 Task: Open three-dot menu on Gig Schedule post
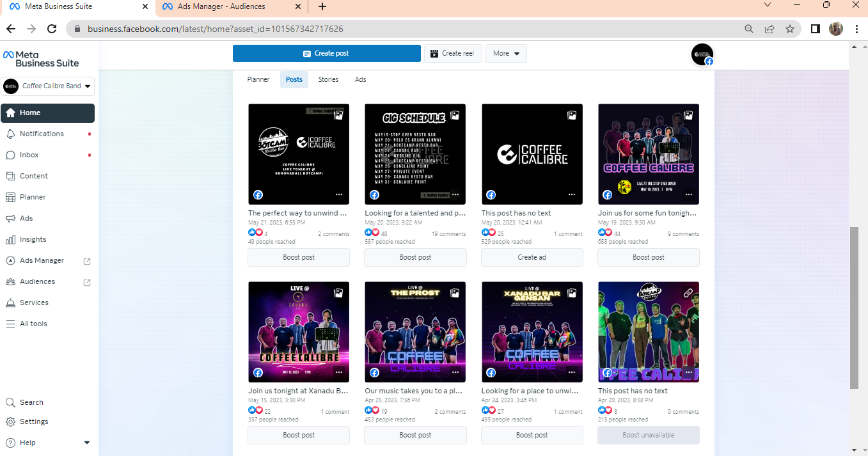(x=455, y=194)
